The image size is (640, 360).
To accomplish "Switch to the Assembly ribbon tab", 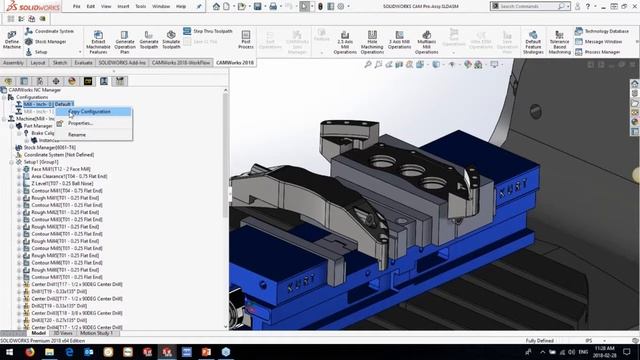I will coord(13,62).
